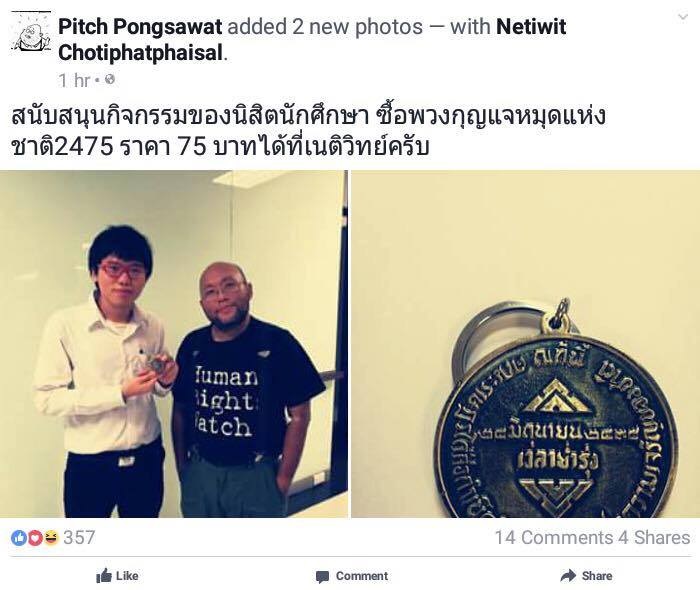
Task: Open the 14 Comments link
Action: point(554,538)
